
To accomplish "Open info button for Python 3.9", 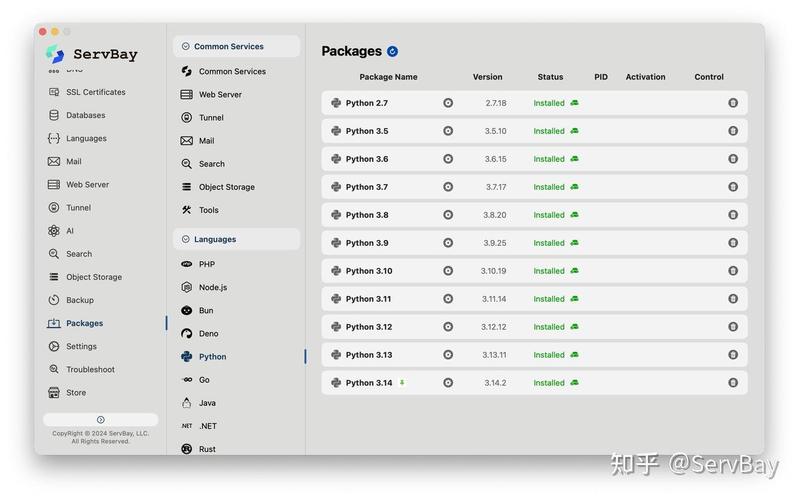I will [x=448, y=243].
